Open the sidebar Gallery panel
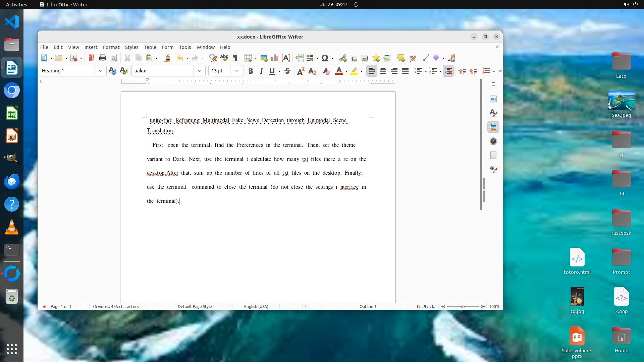This screenshot has height=362, width=644. coord(493,127)
